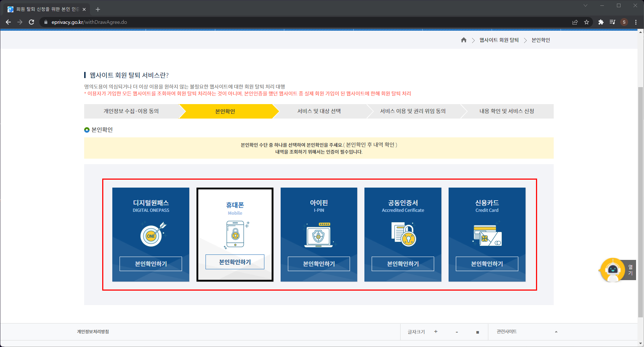Click the 글자크기 label

click(x=416, y=332)
